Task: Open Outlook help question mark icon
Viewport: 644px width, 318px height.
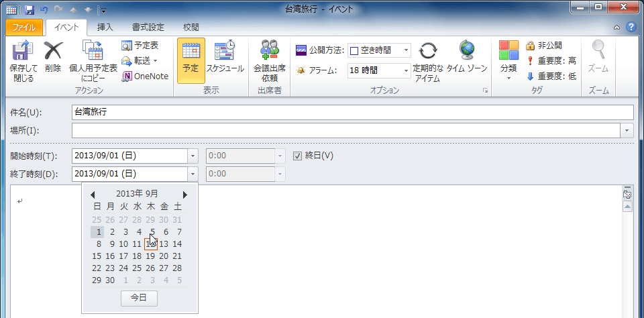Action: (x=631, y=27)
